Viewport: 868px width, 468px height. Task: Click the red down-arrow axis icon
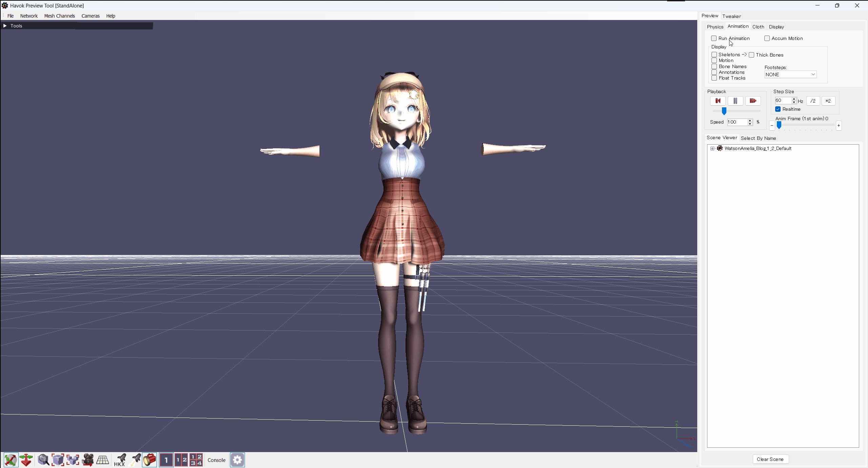(x=26, y=460)
